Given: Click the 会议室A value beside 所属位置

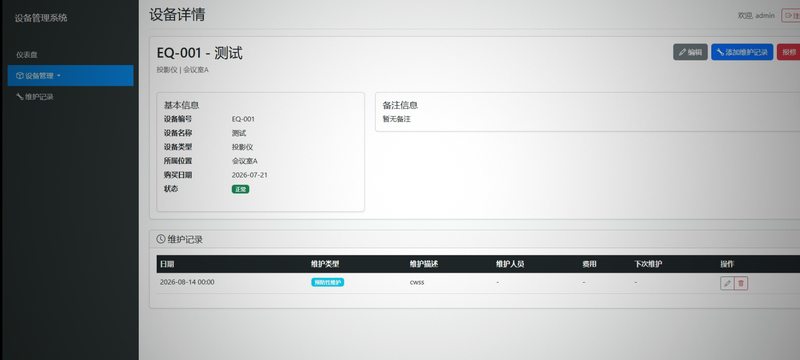Looking at the screenshot, I should (x=244, y=161).
